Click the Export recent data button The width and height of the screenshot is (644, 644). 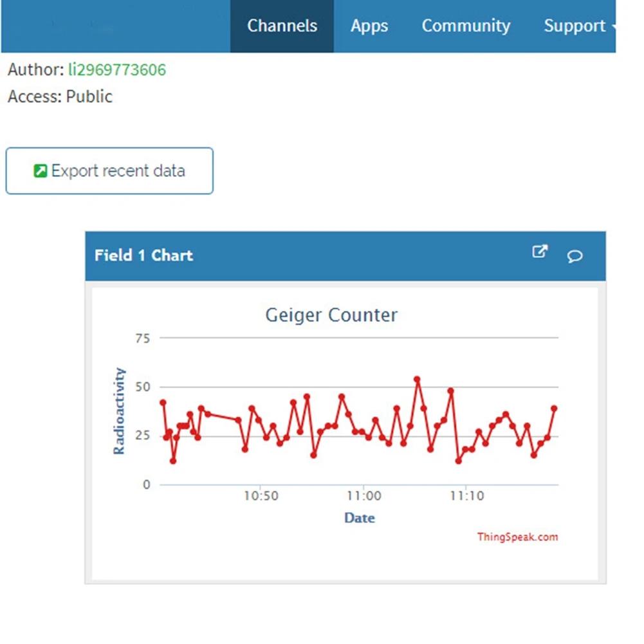coord(109,170)
